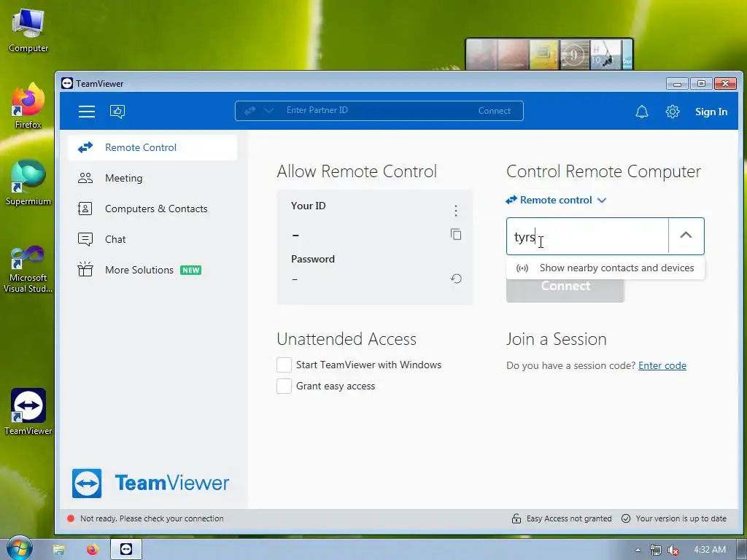Viewport: 747px width, 560px height.
Task: Open the Your ID three-dot options menu
Action: 455,211
